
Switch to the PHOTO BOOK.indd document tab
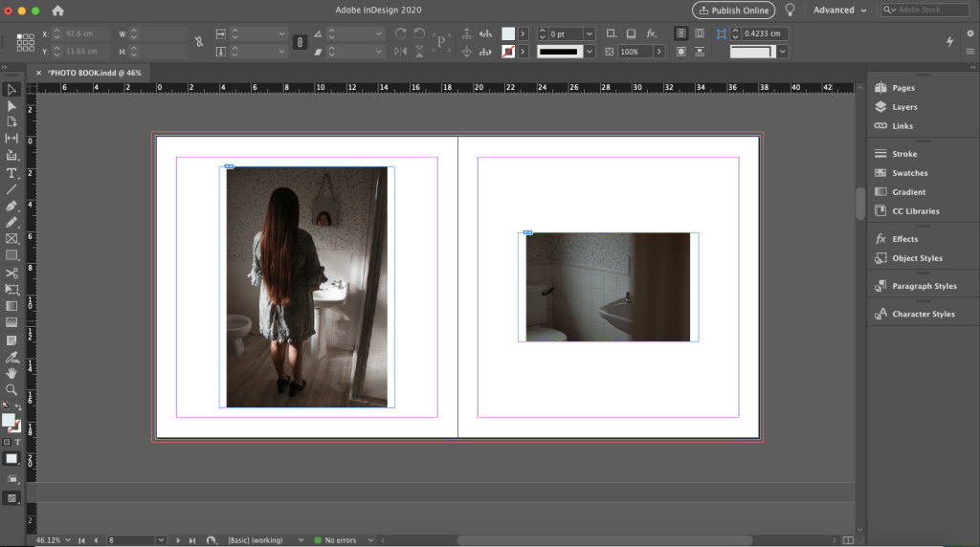94,73
